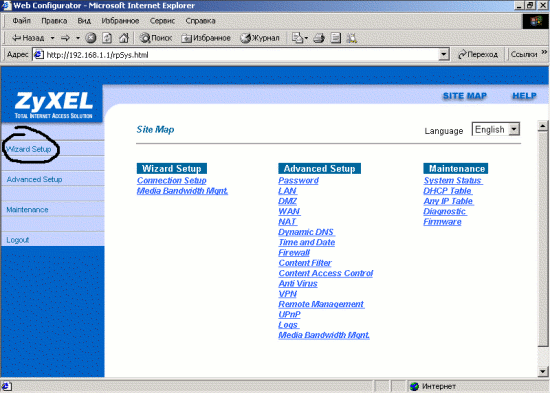Open the Dynamic DNS link
Viewport: 550px width, 393px height.
point(306,232)
